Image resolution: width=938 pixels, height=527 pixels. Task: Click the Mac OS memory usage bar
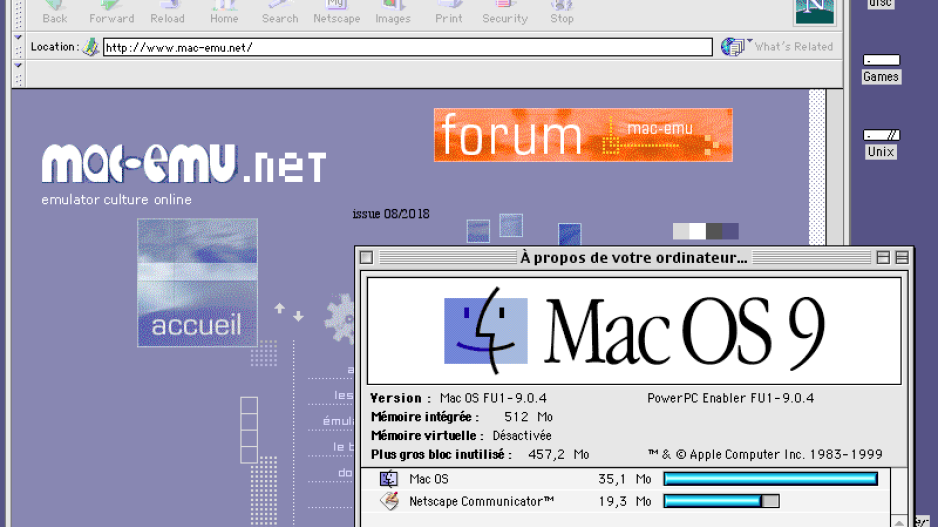(770, 479)
